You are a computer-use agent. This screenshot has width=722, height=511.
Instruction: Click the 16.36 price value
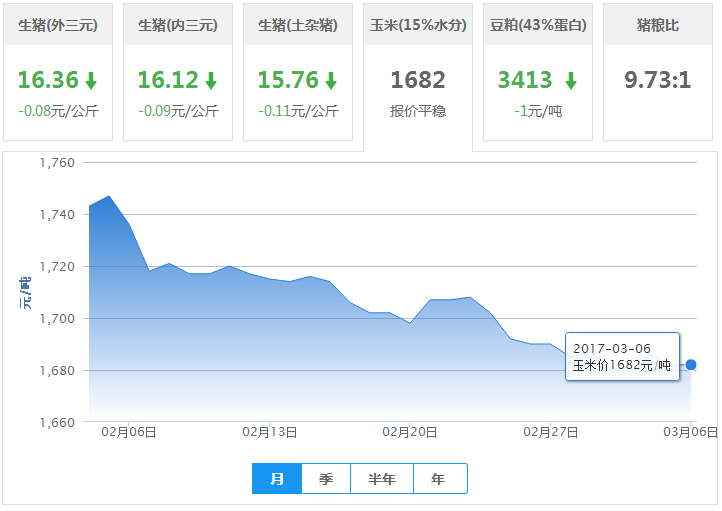[48, 80]
